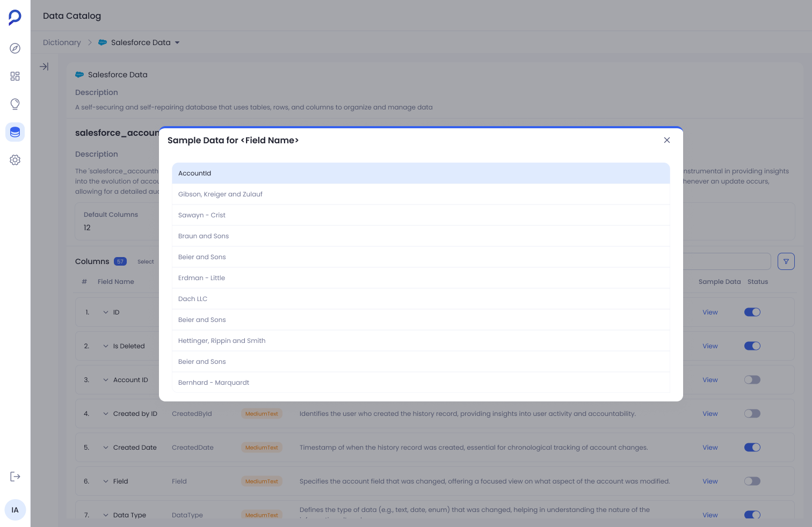Screen dimensions: 812x527
Task: View sample data for Account ID row
Action: (710, 380)
